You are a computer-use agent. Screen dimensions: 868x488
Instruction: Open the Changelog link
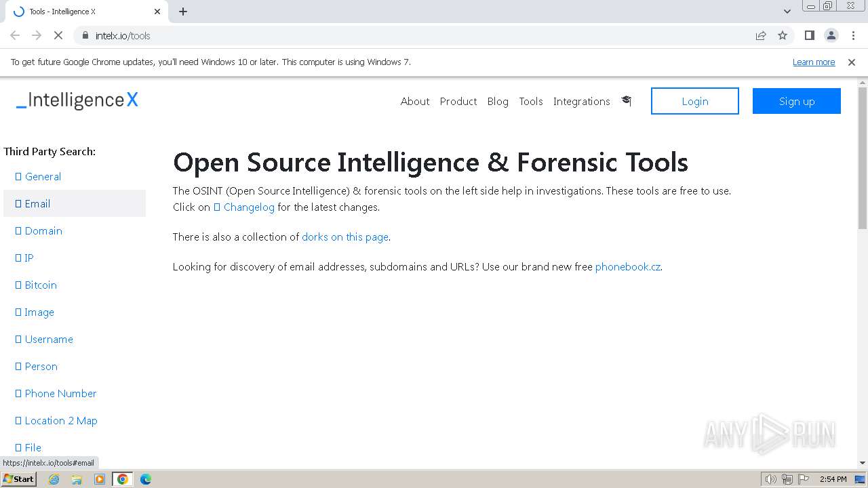pos(244,207)
